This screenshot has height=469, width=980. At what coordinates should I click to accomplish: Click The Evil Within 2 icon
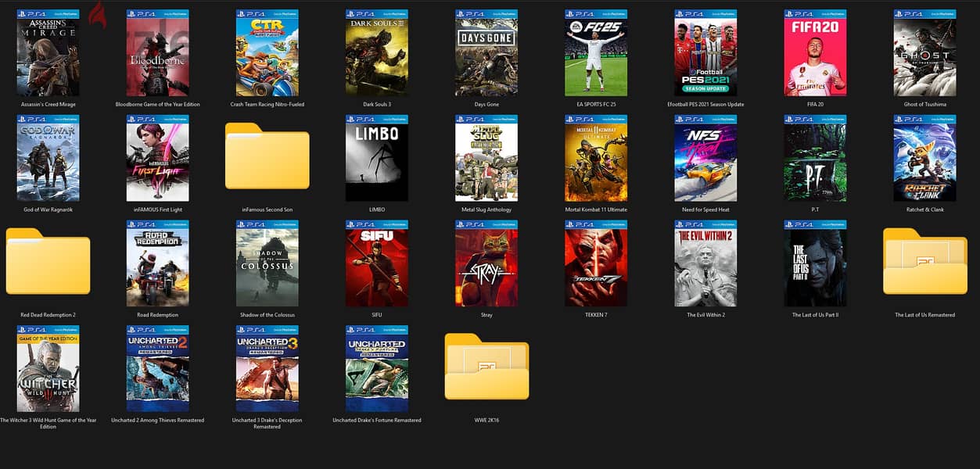(x=705, y=263)
